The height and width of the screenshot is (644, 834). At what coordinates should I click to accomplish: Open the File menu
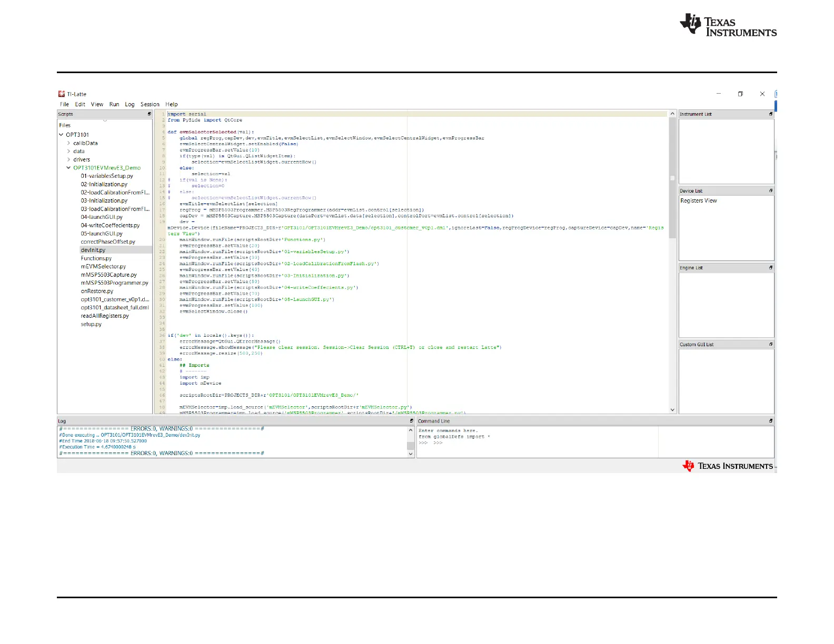[64, 104]
